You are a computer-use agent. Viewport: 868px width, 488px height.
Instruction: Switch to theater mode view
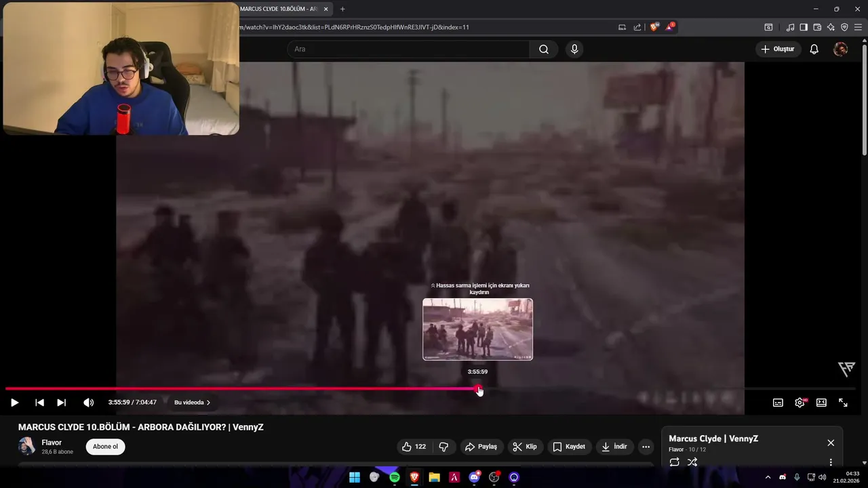point(821,403)
